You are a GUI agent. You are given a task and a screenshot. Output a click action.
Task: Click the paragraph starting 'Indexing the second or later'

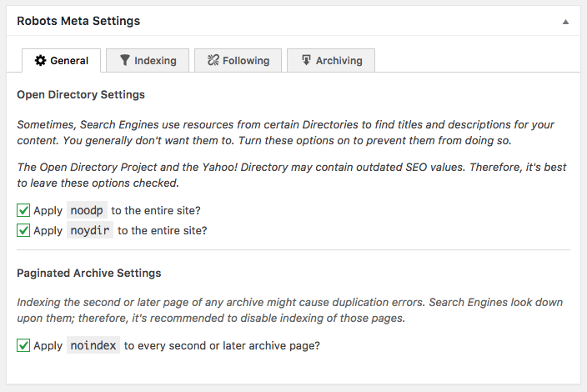tap(290, 310)
